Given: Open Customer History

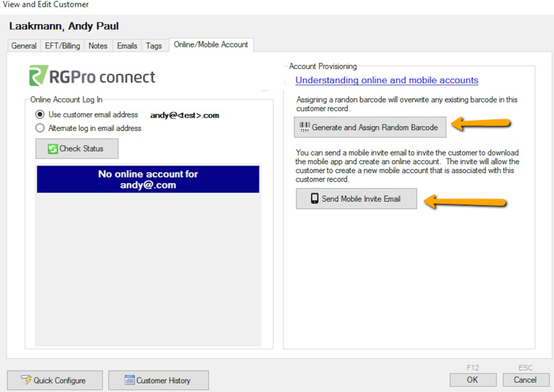Looking at the screenshot, I should pos(158,380).
